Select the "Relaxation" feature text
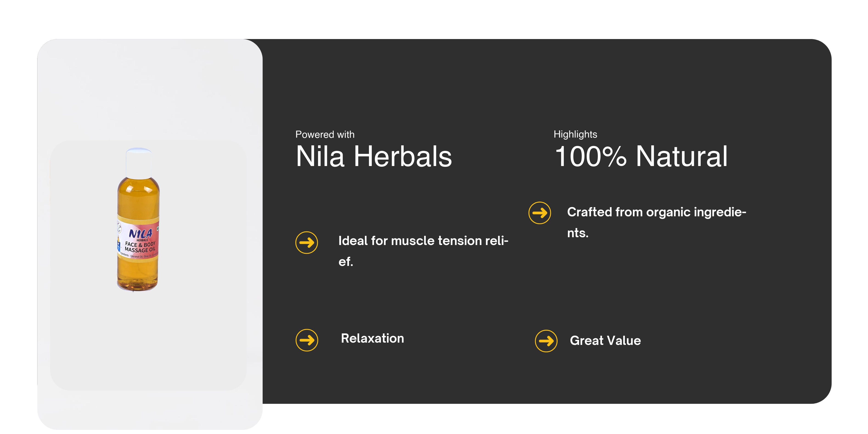The width and height of the screenshot is (868, 434). [372, 338]
